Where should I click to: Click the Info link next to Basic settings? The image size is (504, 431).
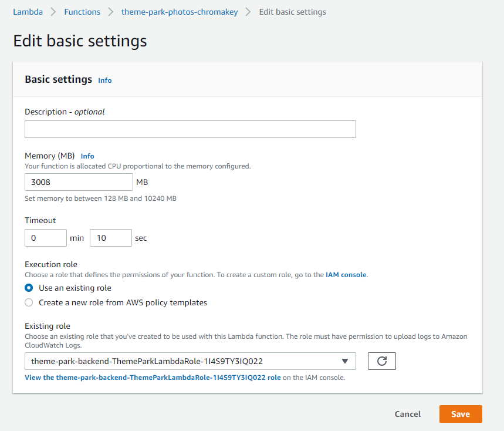[104, 80]
